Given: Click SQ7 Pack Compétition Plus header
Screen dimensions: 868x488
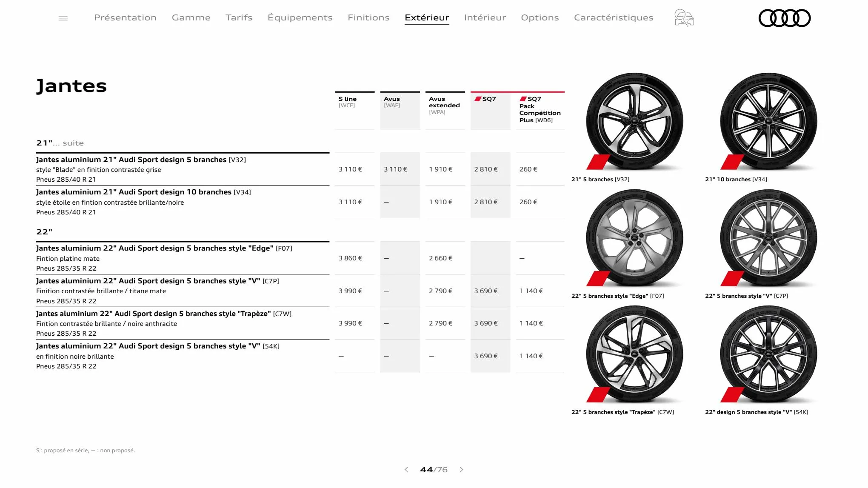Looking at the screenshot, I should (x=540, y=110).
